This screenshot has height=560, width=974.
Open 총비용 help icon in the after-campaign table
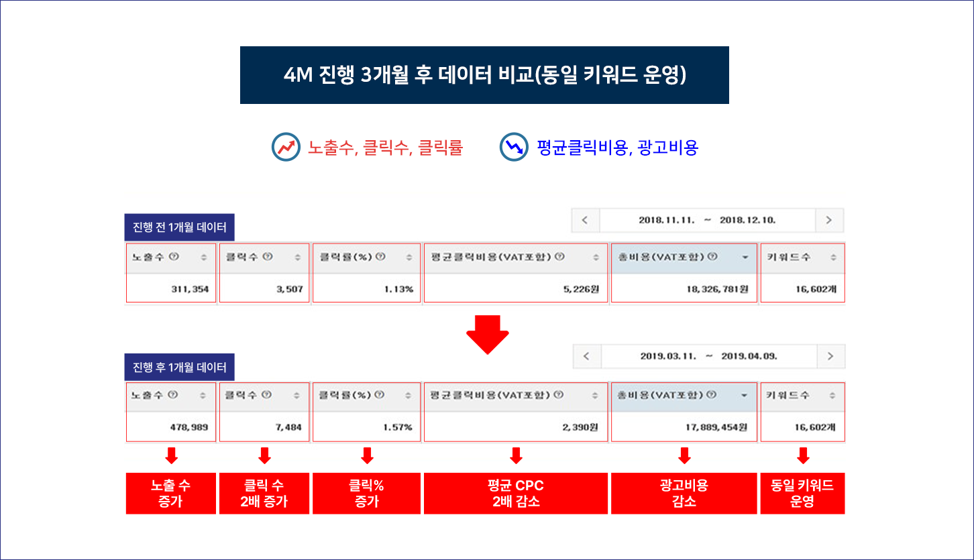(x=712, y=396)
